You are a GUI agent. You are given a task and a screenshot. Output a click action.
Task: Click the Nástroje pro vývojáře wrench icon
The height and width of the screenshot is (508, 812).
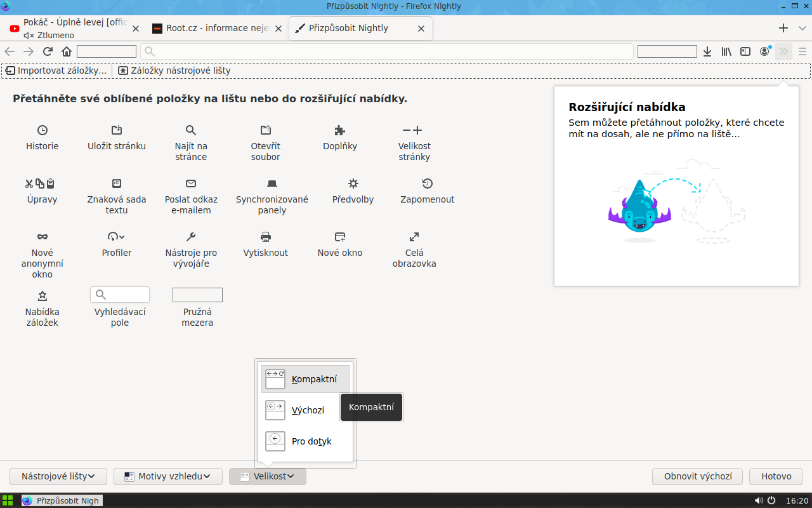coord(191,237)
